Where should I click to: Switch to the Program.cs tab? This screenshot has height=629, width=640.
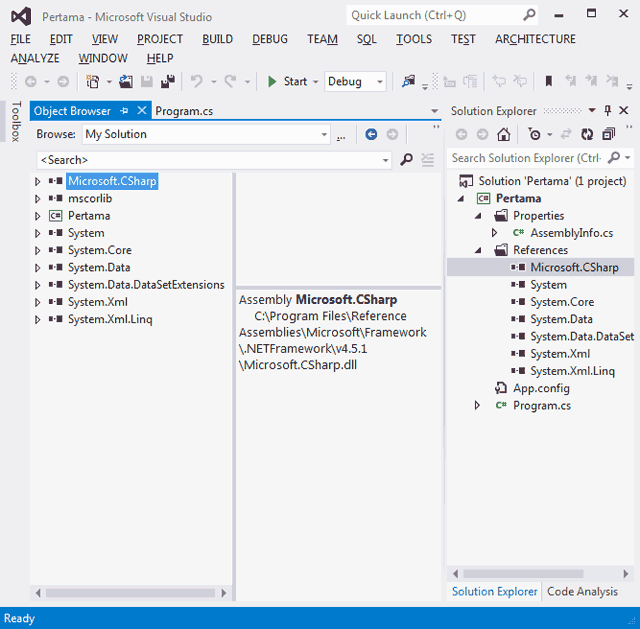tap(184, 111)
